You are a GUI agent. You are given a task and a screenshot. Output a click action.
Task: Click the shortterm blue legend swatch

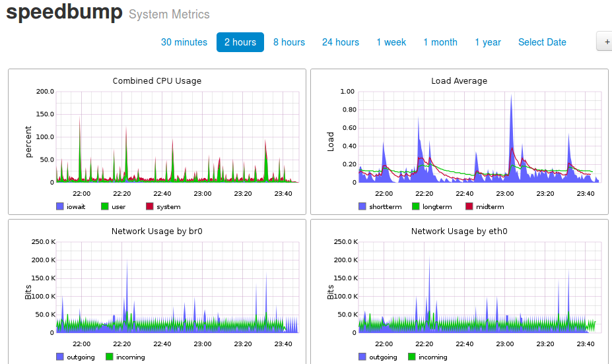(x=362, y=206)
